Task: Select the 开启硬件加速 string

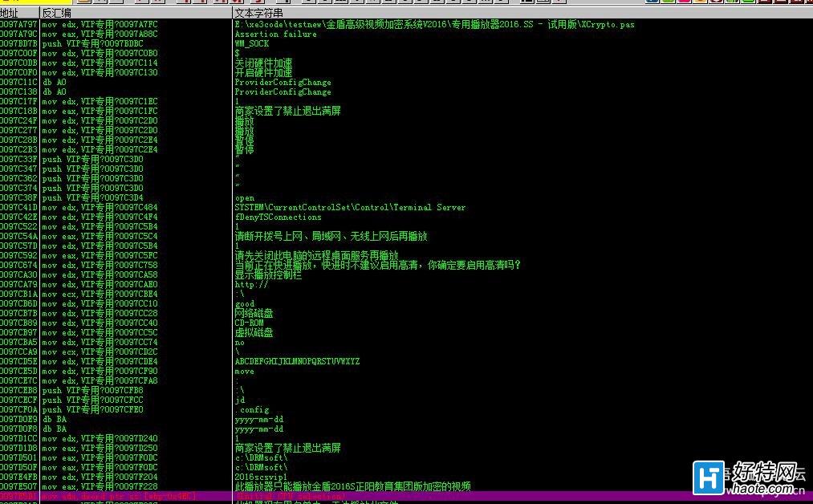Action: click(263, 72)
